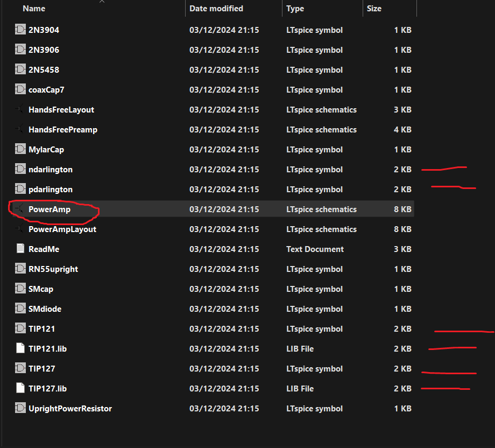Select the HandsFreeLayout file name
495x448 pixels.
(x=61, y=110)
